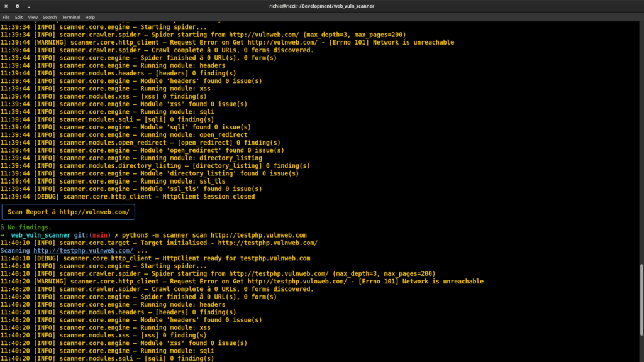Open the Help menu
Screen dimensions: 644x362
pyautogui.click(x=90, y=17)
